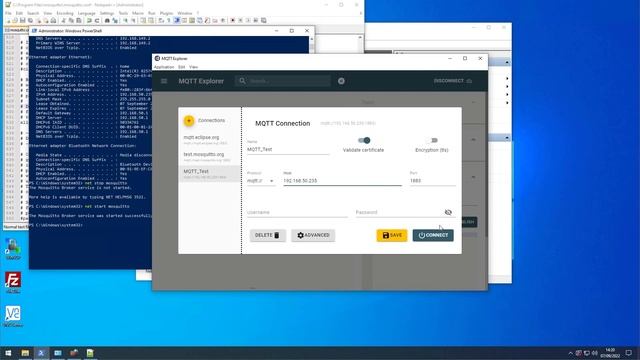
Task: Select MQTT_Test connection entry
Action: point(210,173)
